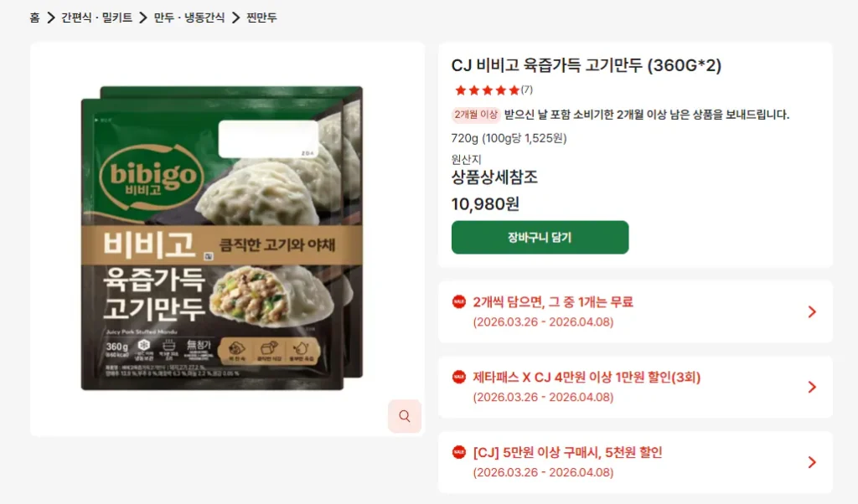Add to cart with 장바구니 담기 button
The width and height of the screenshot is (858, 504).
pos(540,237)
